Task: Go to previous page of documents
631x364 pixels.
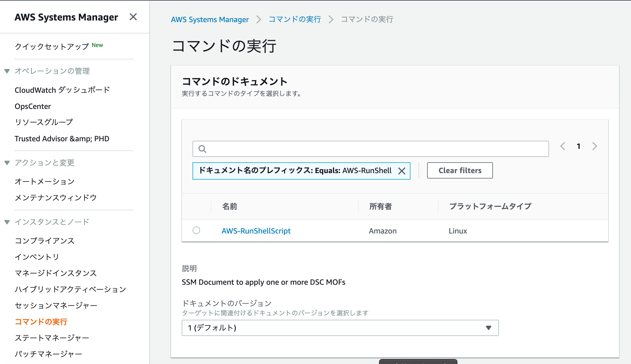Action: click(x=563, y=146)
